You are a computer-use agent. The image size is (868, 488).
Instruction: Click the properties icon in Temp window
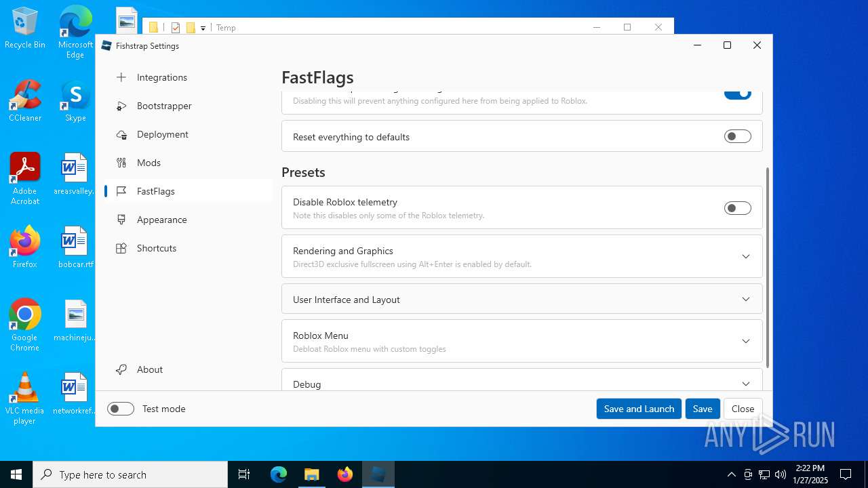176,28
